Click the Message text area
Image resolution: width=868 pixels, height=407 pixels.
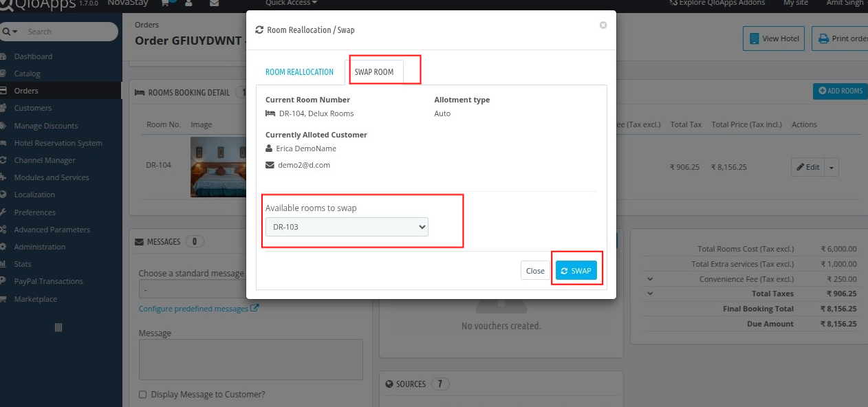[250, 359]
